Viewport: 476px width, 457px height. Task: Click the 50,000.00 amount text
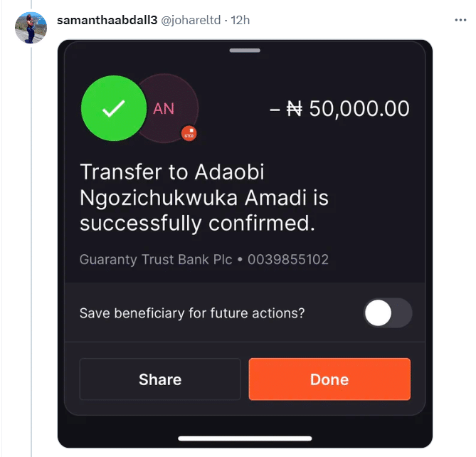tap(359, 109)
